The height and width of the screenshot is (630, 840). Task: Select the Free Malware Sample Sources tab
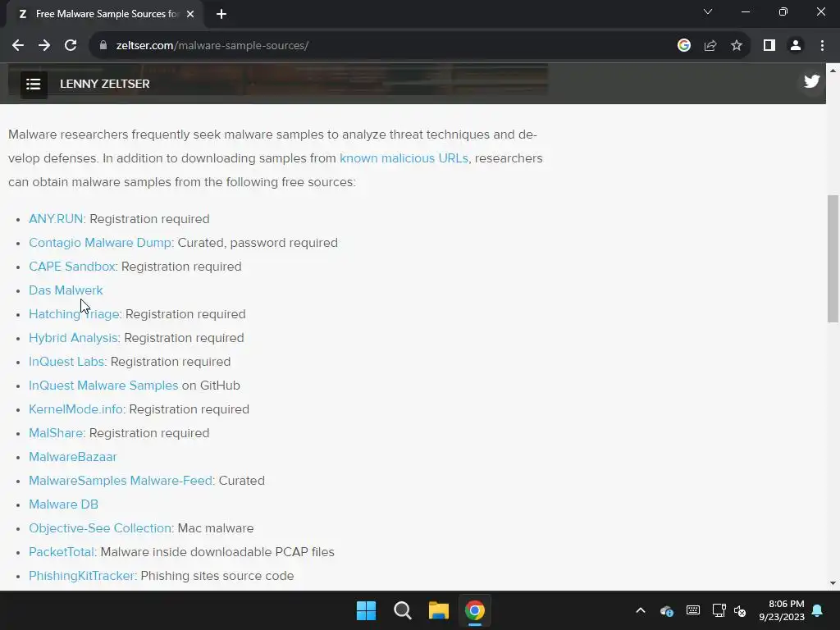click(x=106, y=14)
